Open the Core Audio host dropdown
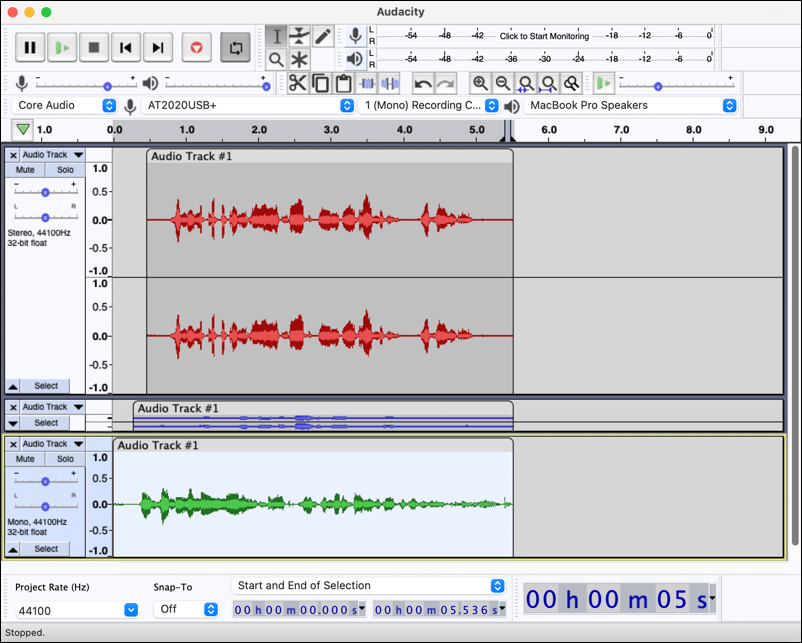 click(x=64, y=105)
